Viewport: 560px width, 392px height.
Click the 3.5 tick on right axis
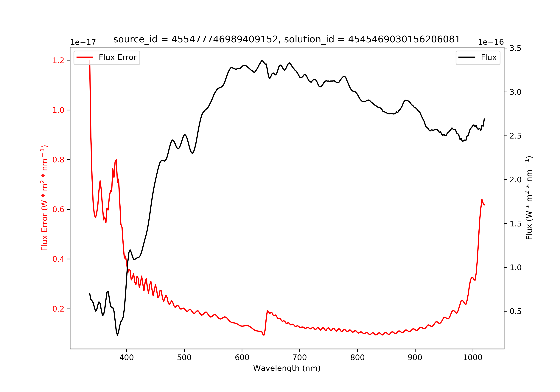515,48
